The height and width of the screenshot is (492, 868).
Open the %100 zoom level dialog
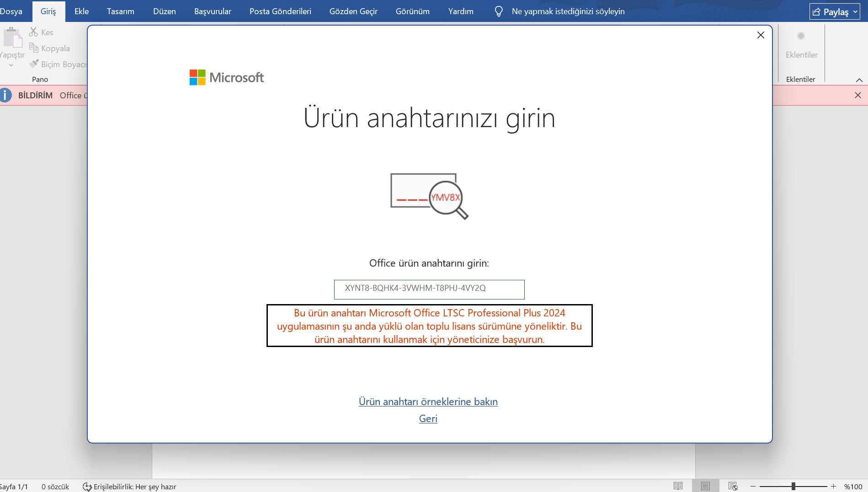point(853,487)
